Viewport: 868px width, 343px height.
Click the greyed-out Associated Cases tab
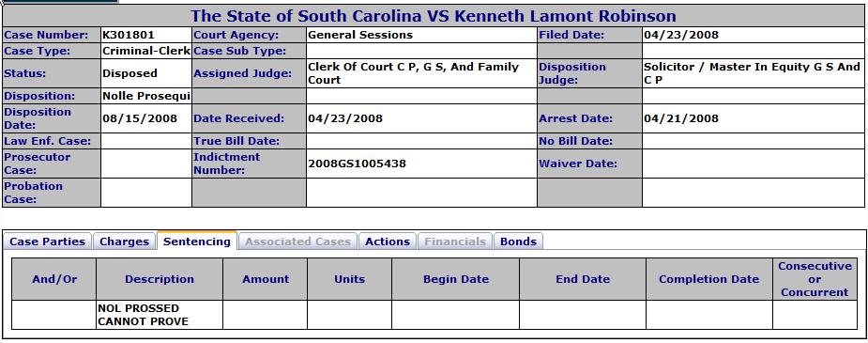point(297,242)
